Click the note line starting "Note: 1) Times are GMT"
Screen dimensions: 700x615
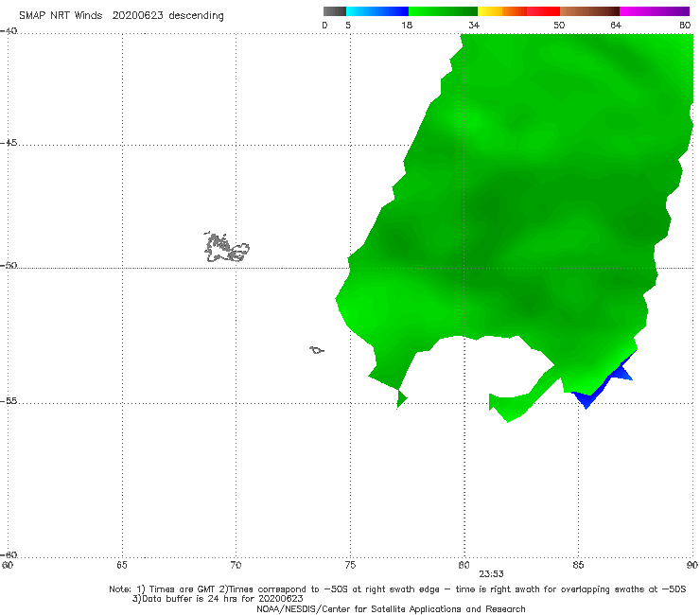click(x=397, y=589)
